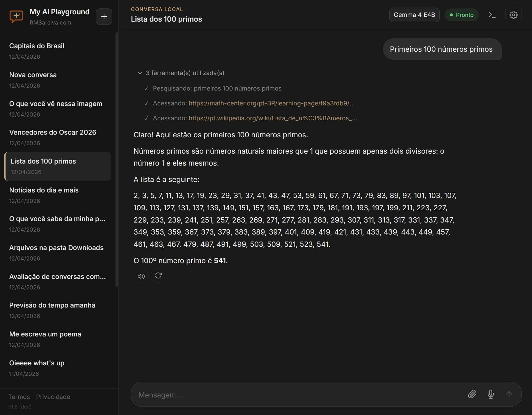Click the Pronto status indicator

click(462, 15)
